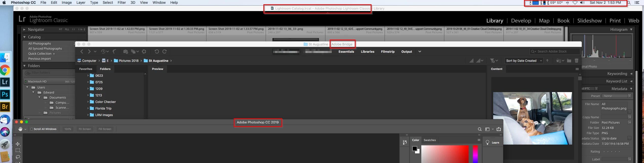The image size is (644, 163).
Task: Open the History panel icon in Photoshop dock
Action: 405,143
